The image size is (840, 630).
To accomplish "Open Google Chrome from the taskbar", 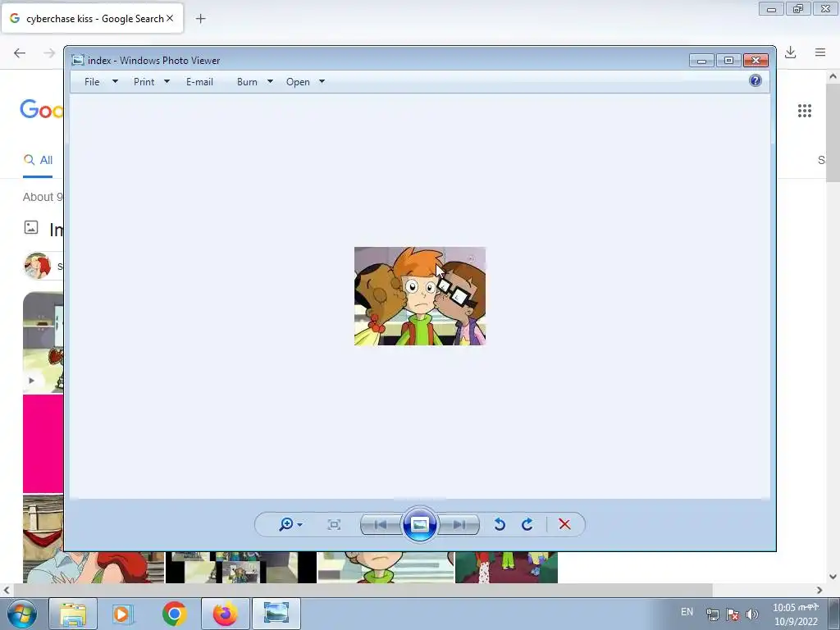I will point(175,614).
